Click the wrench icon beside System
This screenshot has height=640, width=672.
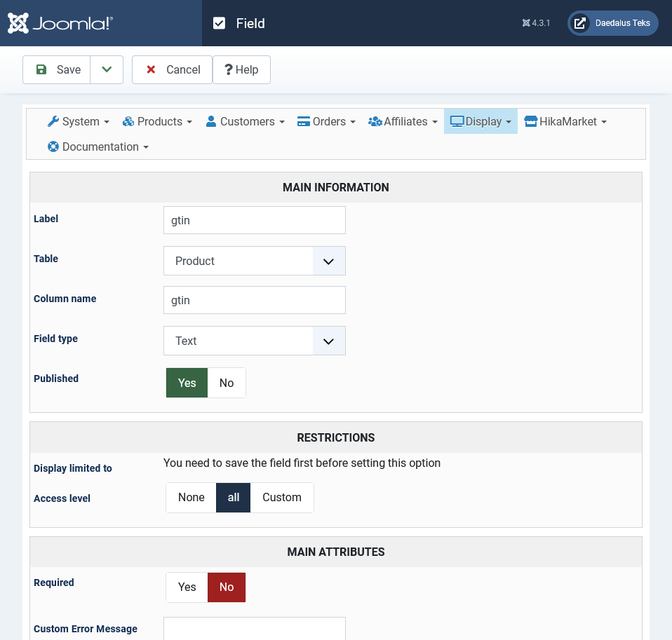click(x=53, y=121)
